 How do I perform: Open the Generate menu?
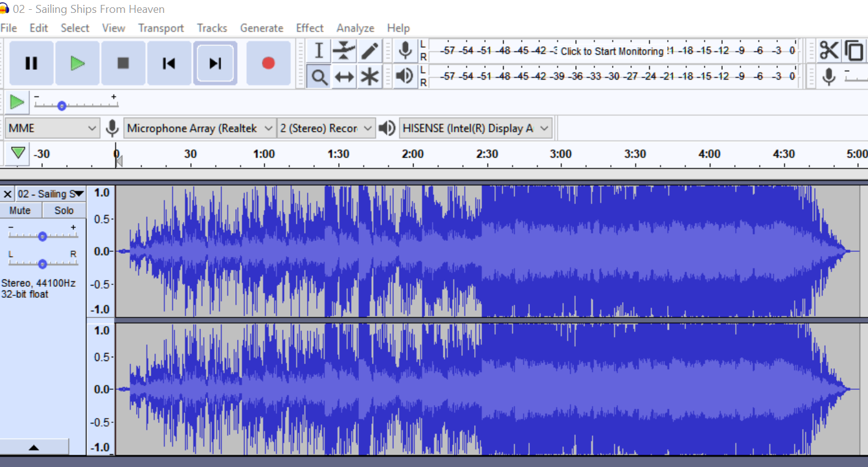click(262, 28)
